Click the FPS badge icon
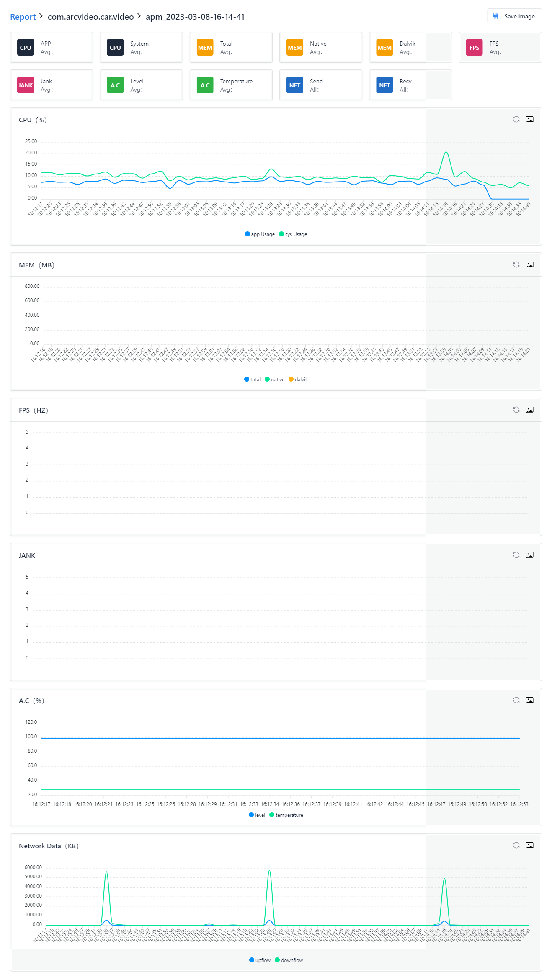Screen dimensions: 552x980 click(475, 48)
